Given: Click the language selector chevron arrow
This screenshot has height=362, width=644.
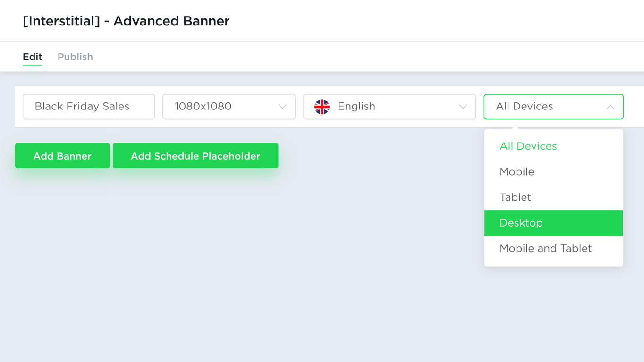Looking at the screenshot, I should click(463, 107).
